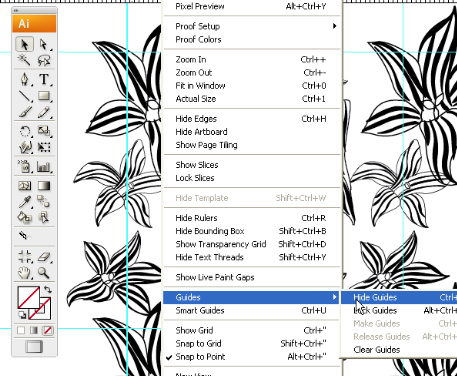Pick the Type tool
Image resolution: width=457 pixels, height=376 pixels.
click(44, 79)
